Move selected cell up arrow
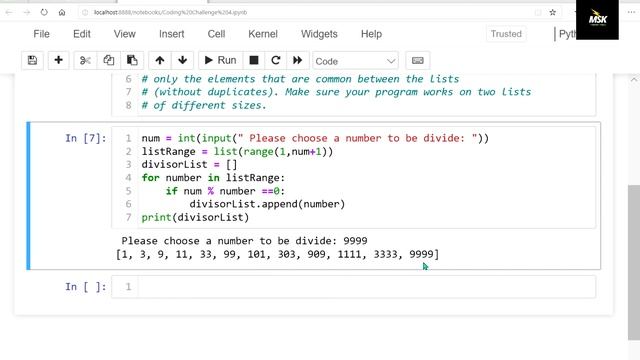Viewport: 640px width, 360px height. tap(160, 60)
